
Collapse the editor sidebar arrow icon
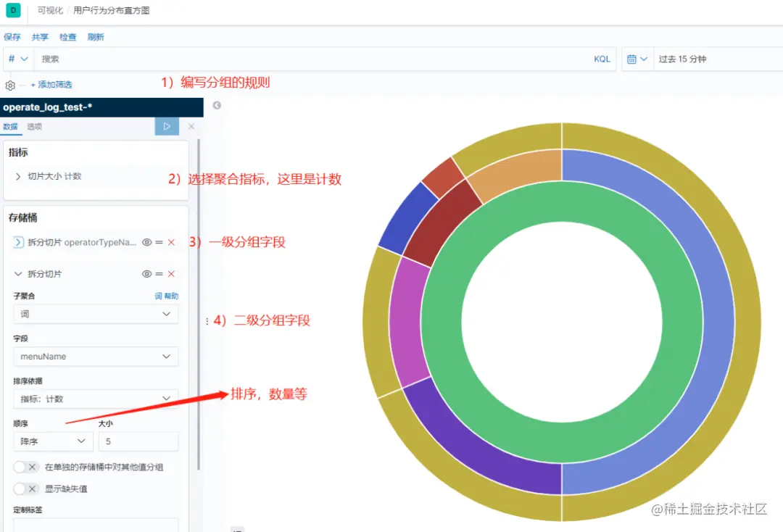(217, 105)
